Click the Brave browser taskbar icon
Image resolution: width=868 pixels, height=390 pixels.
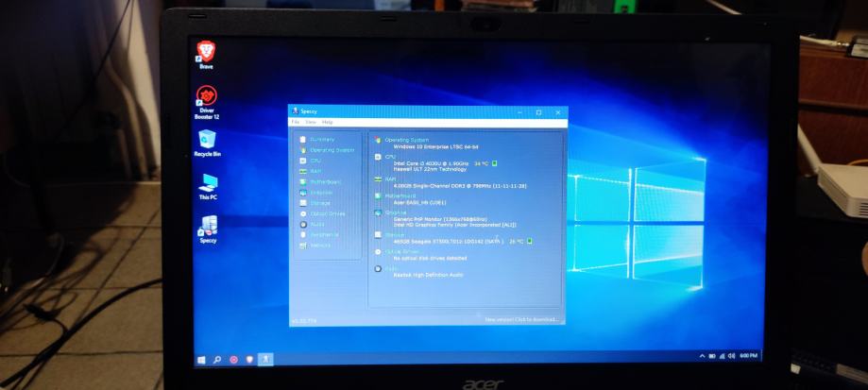[x=249, y=360]
